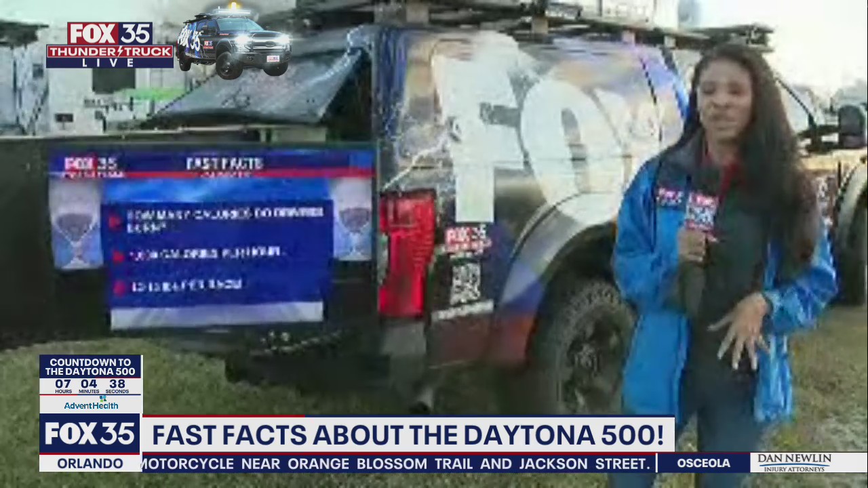Viewport: 868px width, 488px height.
Task: Click the QR code on the truck
Action: (465, 283)
